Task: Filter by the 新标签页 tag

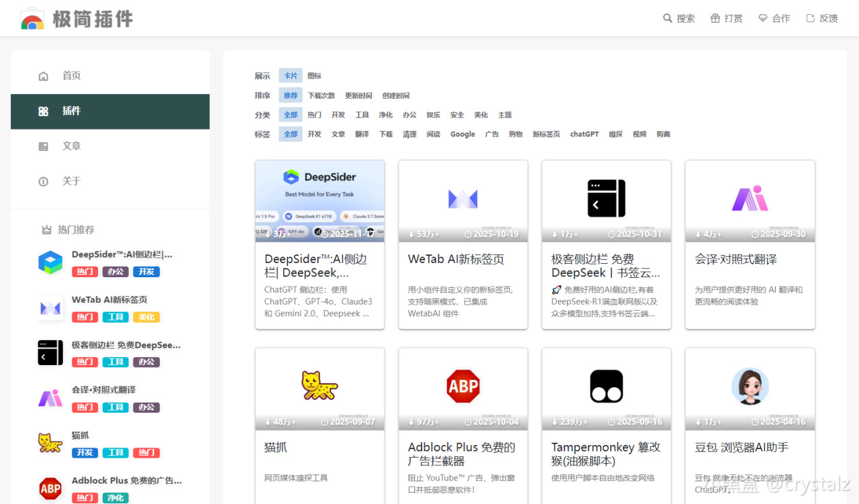Action: point(546,134)
